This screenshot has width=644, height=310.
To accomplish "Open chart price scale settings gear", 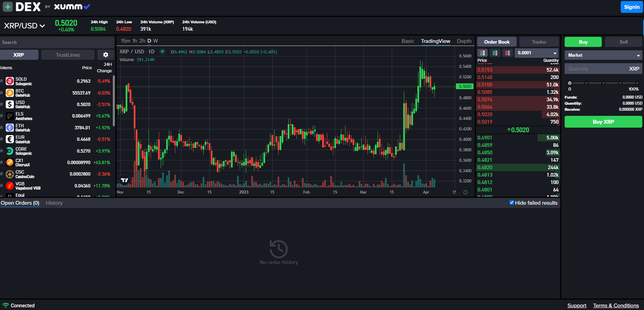I will (x=465, y=192).
